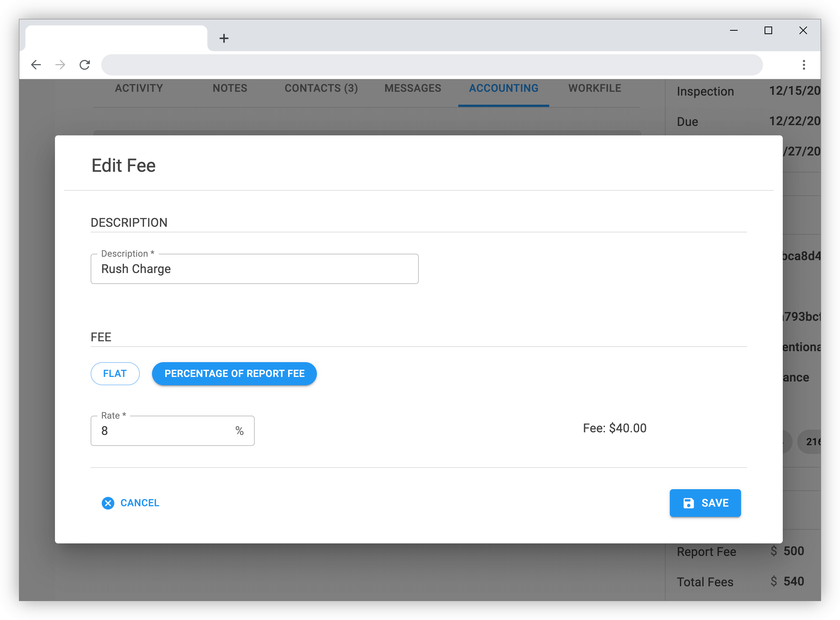The height and width of the screenshot is (620, 840).
Task: Select PERCENTAGE OF REPORT FEE fee type
Action: (234, 374)
